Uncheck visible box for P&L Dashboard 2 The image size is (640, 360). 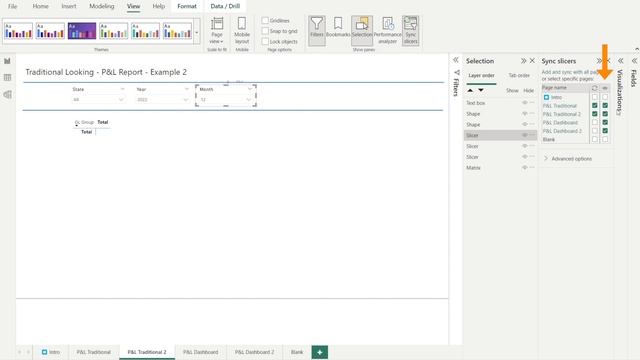pyautogui.click(x=605, y=131)
